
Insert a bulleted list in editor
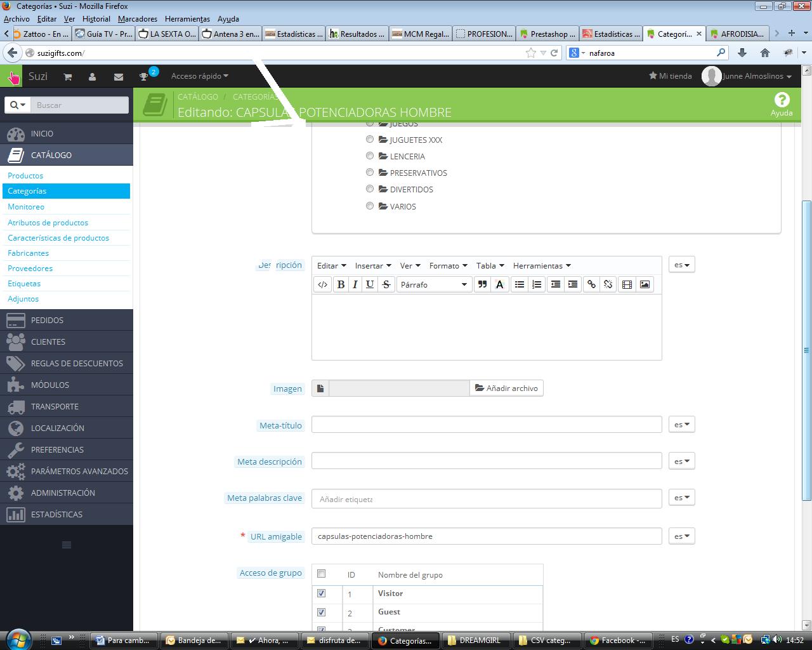pyautogui.click(x=520, y=284)
